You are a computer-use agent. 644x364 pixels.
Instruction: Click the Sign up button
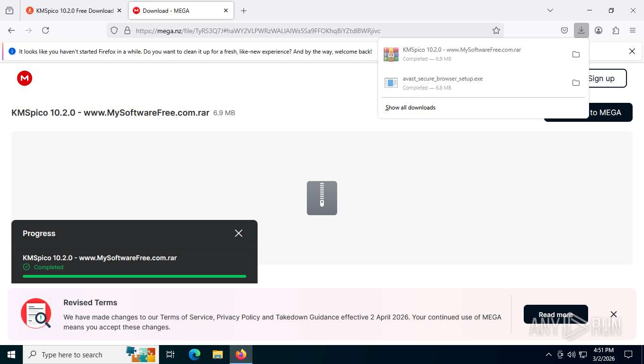click(607, 78)
